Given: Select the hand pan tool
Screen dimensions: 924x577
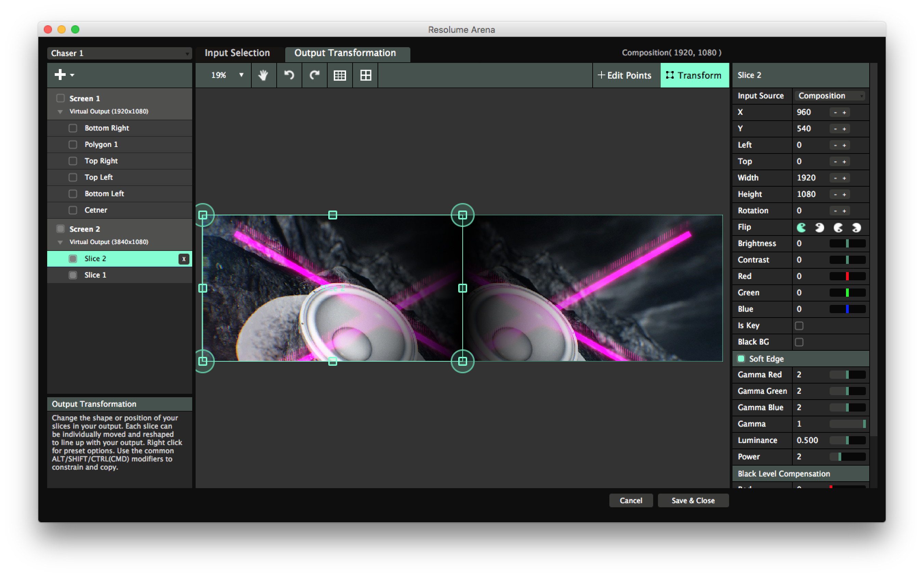Looking at the screenshot, I should tap(263, 75).
